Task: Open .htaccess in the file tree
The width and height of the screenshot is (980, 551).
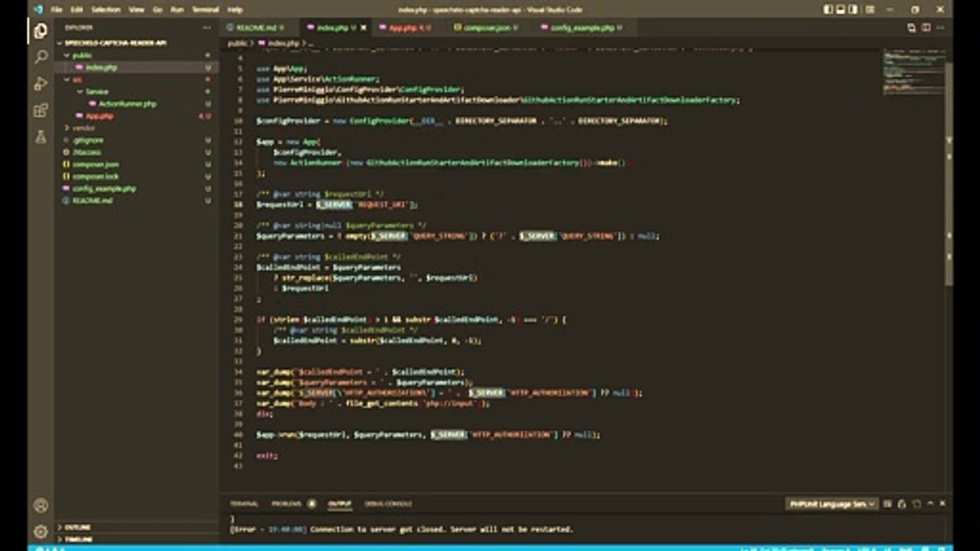Action: click(136, 152)
